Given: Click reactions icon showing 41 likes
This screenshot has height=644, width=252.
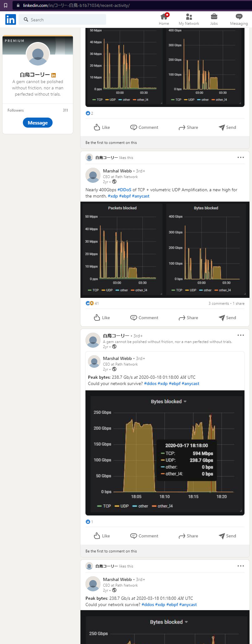Looking at the screenshot, I should click(90, 303).
